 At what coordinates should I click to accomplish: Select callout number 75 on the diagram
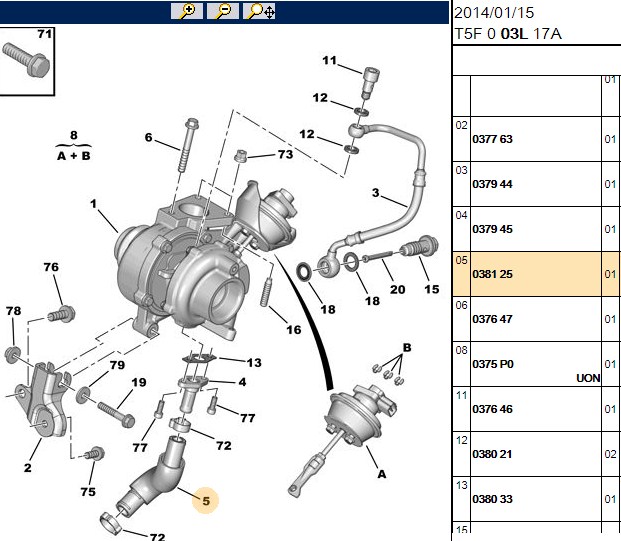pyautogui.click(x=88, y=492)
